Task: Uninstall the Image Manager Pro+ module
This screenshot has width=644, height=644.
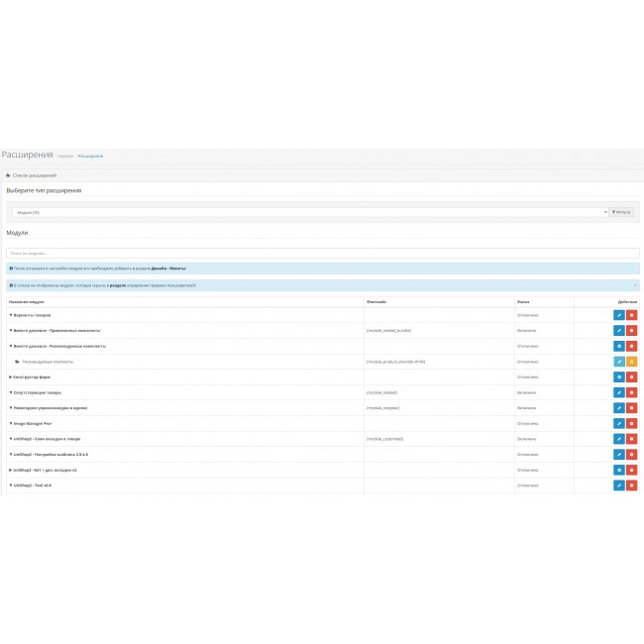Action: (631, 423)
